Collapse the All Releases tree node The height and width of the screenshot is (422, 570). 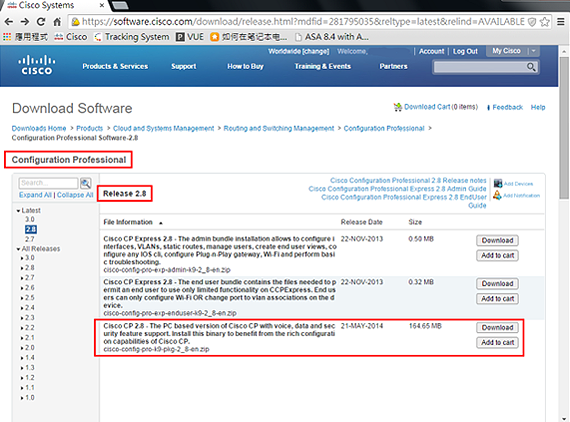click(x=18, y=249)
